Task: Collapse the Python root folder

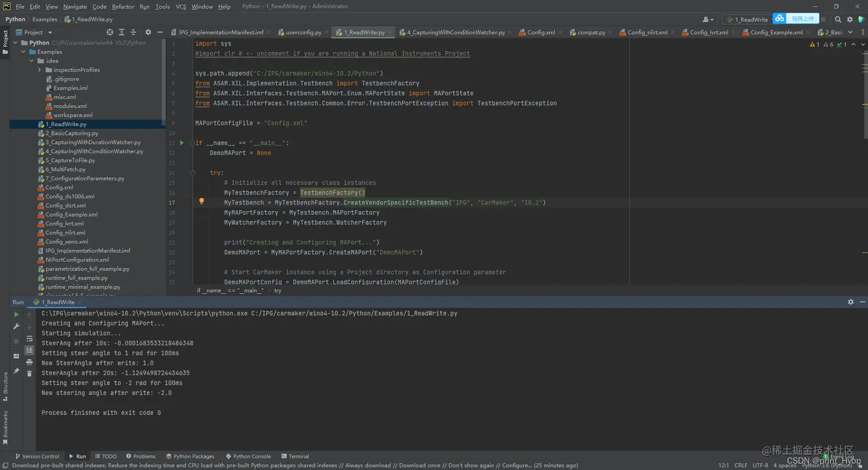Action: coord(15,42)
